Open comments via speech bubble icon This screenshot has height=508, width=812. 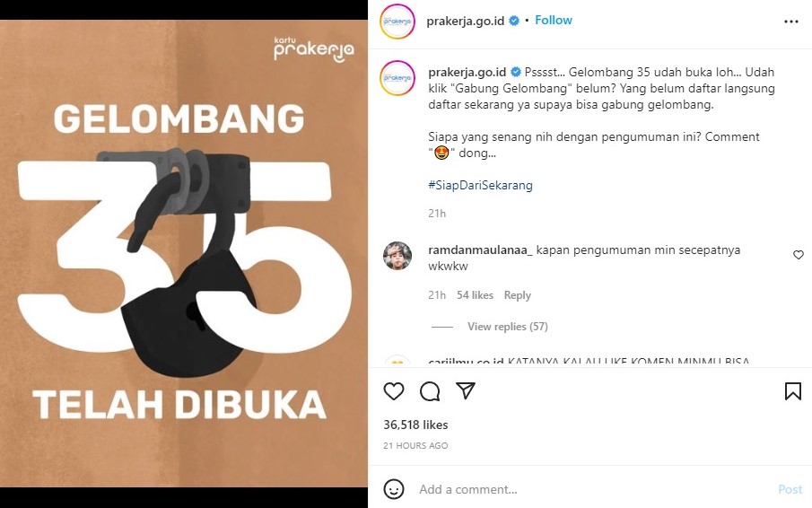430,391
